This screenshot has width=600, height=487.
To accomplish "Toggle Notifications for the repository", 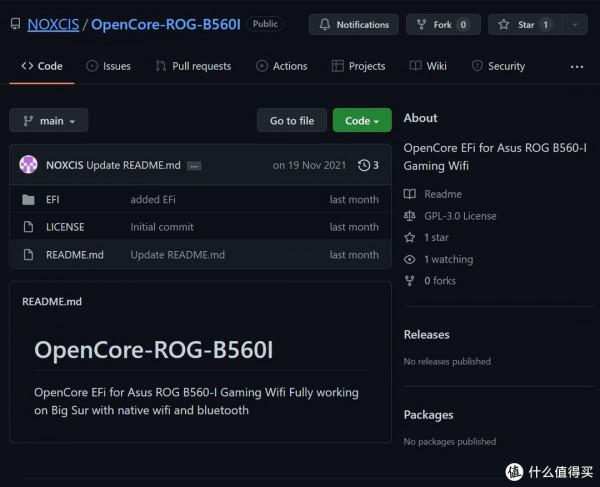I will [x=353, y=25].
